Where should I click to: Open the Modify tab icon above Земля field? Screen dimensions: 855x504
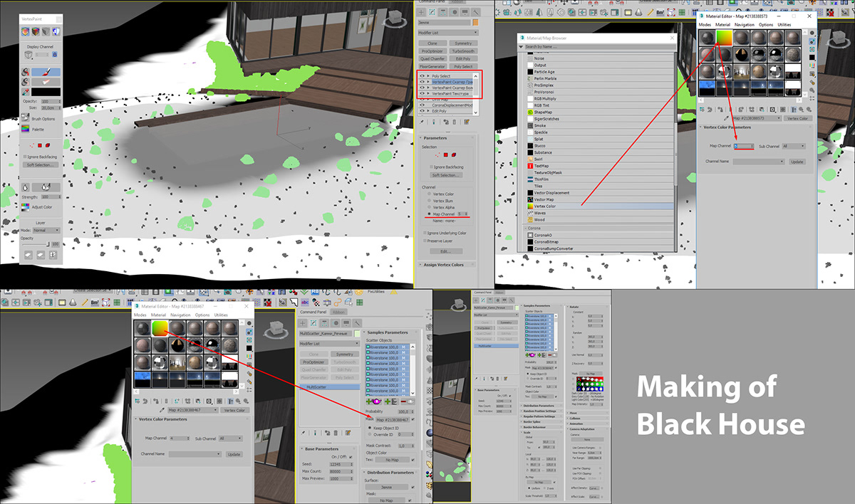(x=433, y=12)
